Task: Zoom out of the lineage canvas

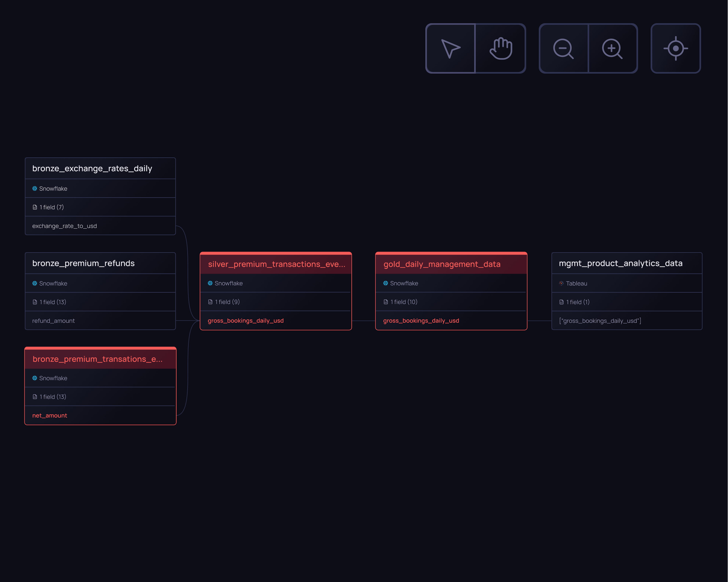Action: pyautogui.click(x=563, y=48)
